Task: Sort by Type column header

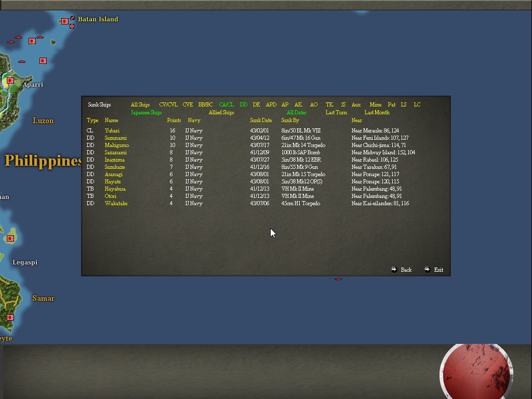Action: point(92,121)
